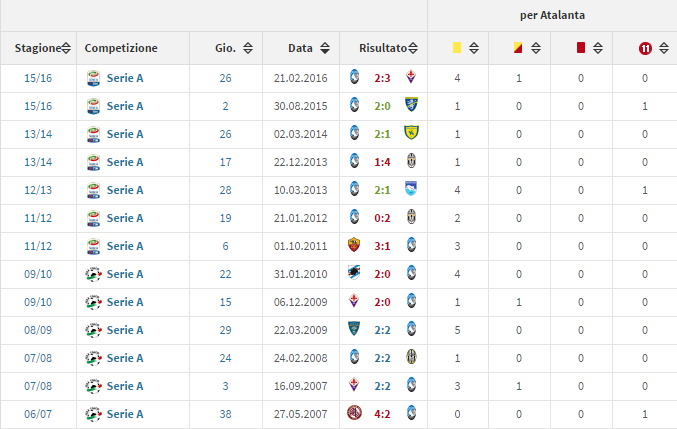
Task: Sort the table by Stagione
Action: (65, 48)
